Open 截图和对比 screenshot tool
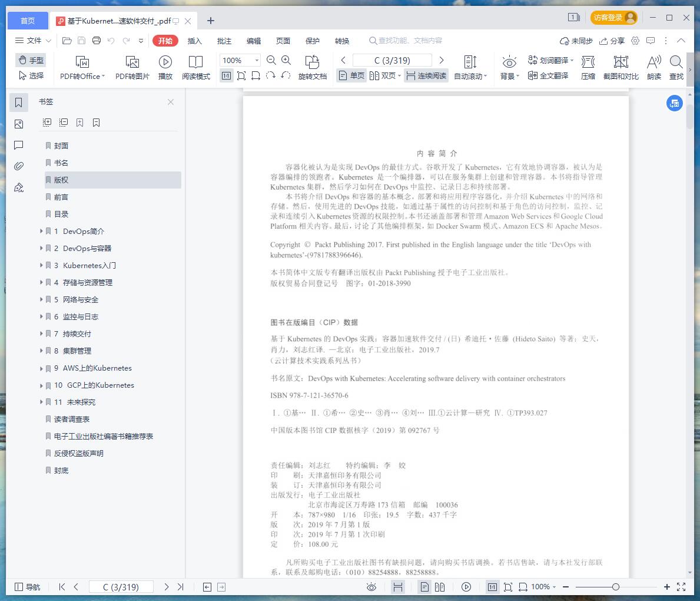The height and width of the screenshot is (601, 700). click(x=621, y=68)
